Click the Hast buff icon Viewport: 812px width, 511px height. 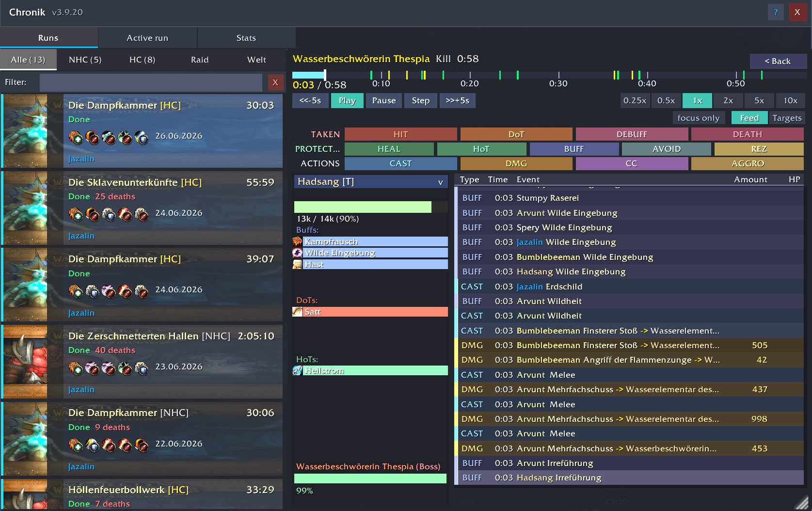coord(298,264)
